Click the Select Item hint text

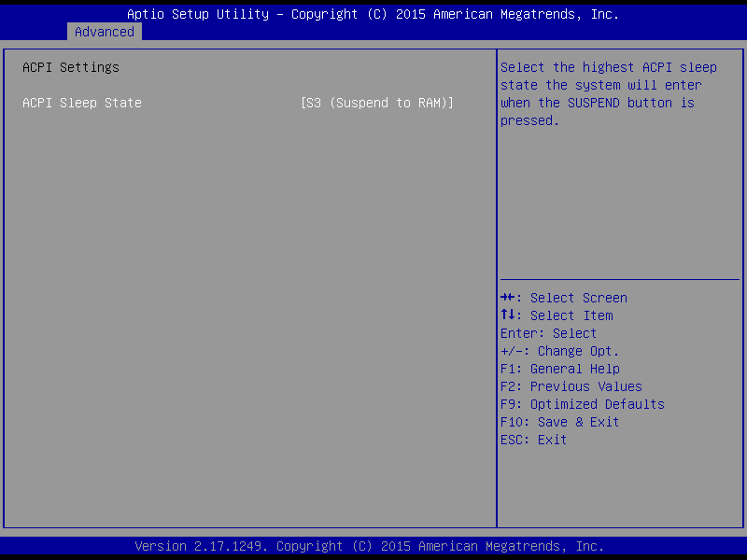571,315
